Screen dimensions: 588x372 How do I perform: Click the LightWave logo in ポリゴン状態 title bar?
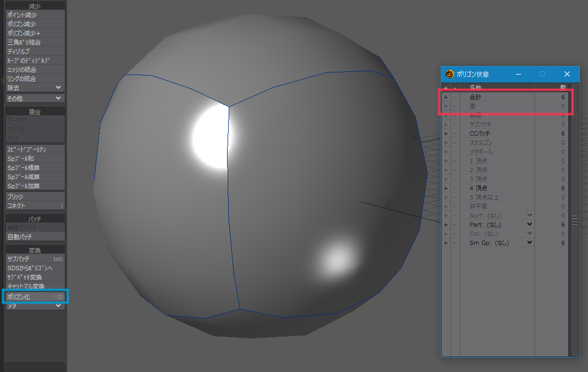click(449, 74)
